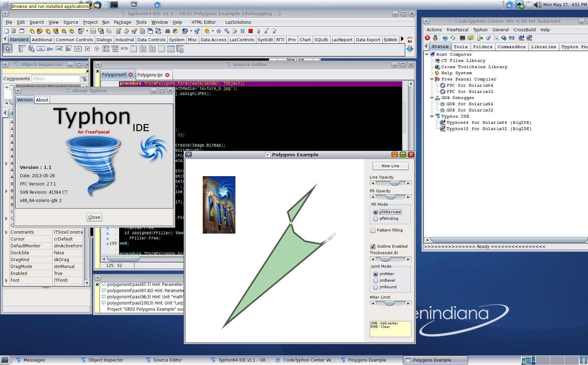Click the Pause icon in Typhon IDE toolbar

[x=243, y=31]
